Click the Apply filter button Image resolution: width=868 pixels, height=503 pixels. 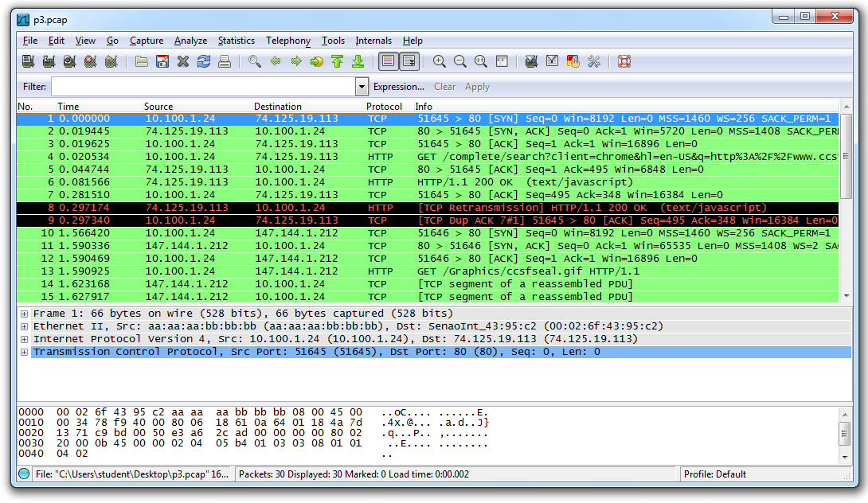[x=477, y=86]
